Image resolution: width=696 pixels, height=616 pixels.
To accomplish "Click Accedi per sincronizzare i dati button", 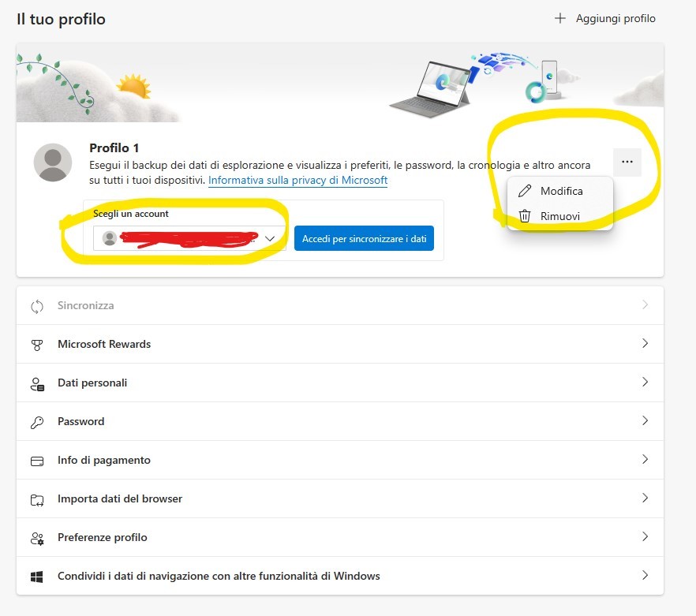I will (364, 239).
